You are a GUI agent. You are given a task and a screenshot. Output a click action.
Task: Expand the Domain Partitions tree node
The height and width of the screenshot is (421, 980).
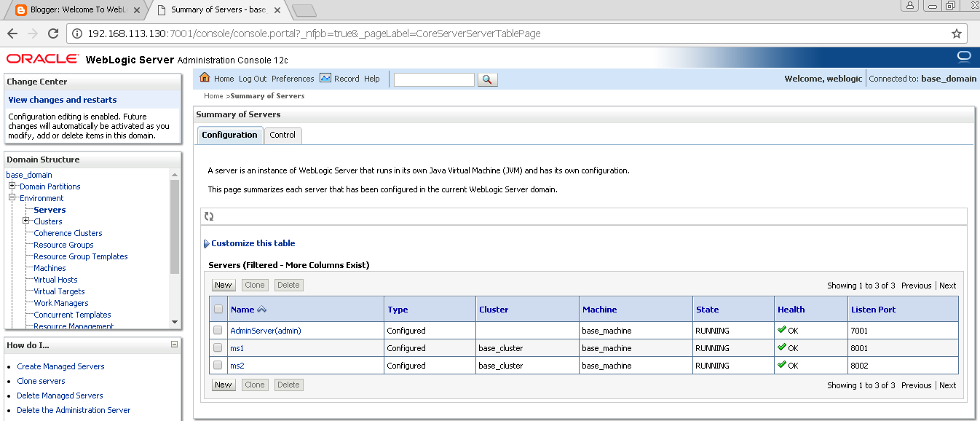12,186
